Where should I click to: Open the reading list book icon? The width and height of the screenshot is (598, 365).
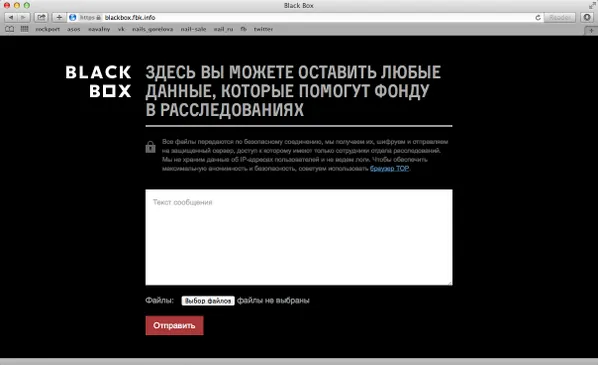click(10, 29)
